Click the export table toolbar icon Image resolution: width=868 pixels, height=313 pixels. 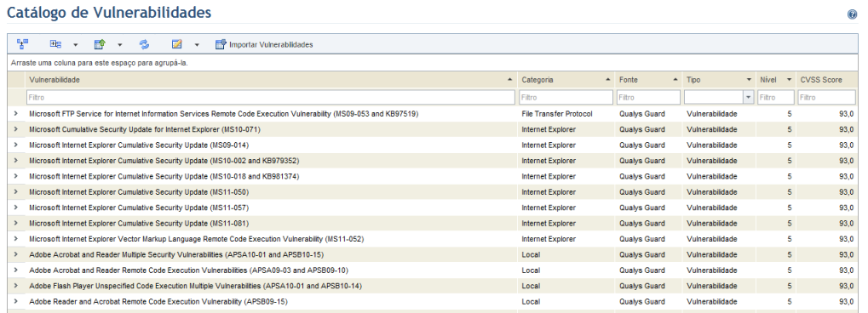coord(100,43)
